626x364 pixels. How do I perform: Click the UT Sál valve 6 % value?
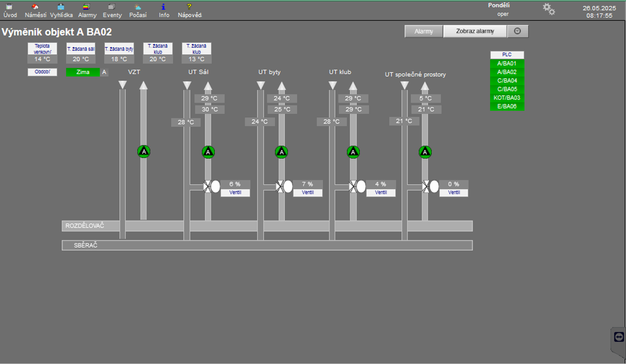235,184
